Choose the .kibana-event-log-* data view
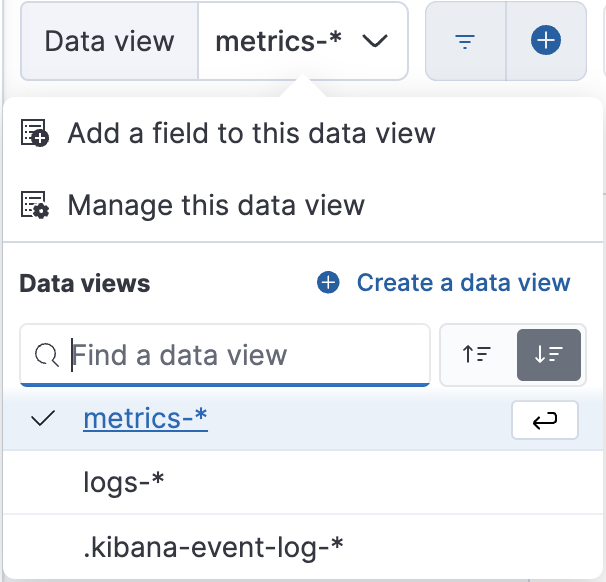Screen dimensions: 606x582 pos(303,547)
